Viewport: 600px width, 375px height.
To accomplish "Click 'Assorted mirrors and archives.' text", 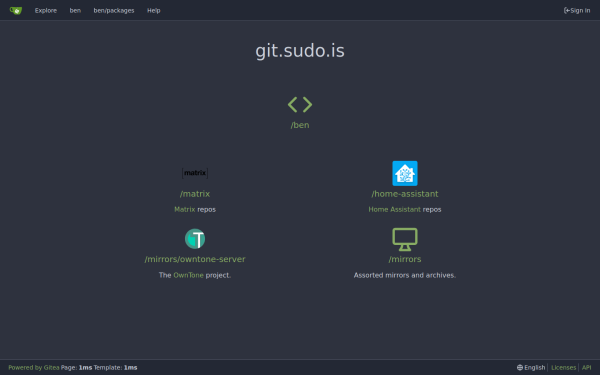I will pos(405,275).
